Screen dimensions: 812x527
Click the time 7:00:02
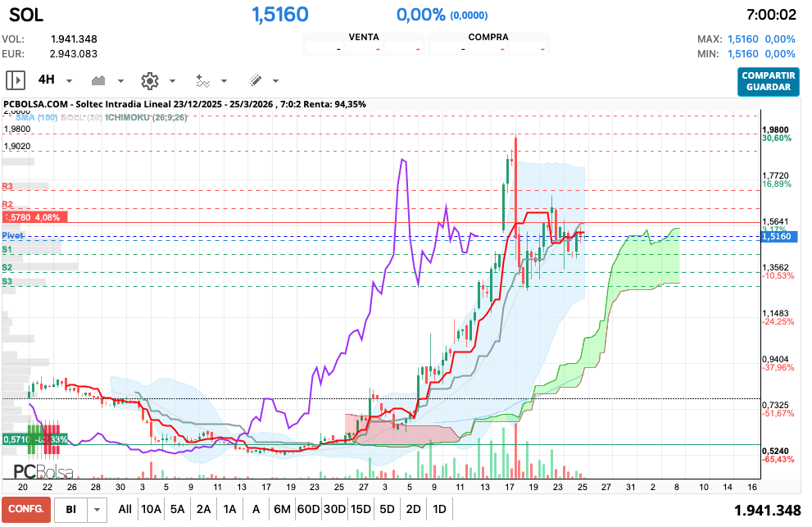(771, 15)
